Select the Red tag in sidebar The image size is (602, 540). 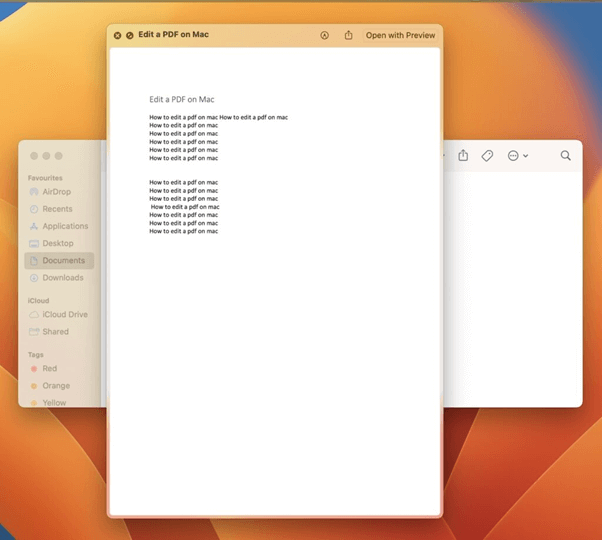[x=59, y=368]
